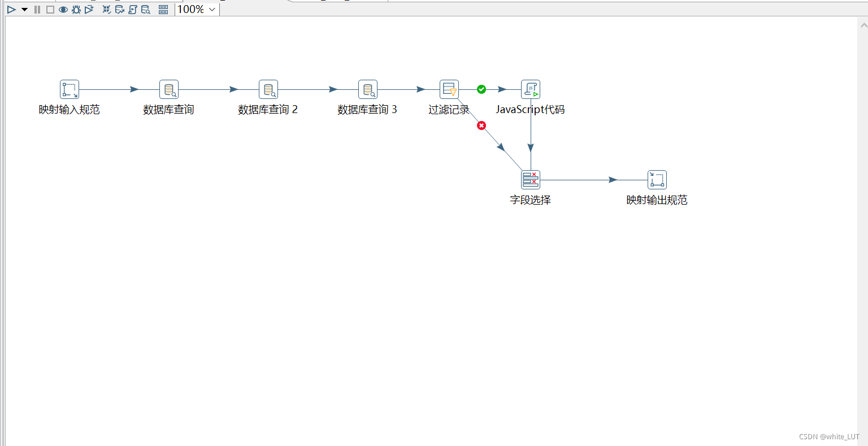This screenshot has height=446, width=868.
Task: Click the 过滤记录 label
Action: point(449,110)
